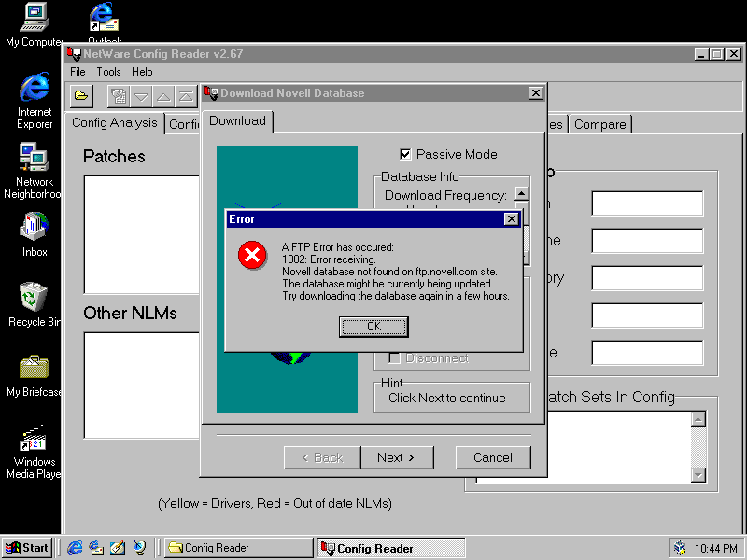Click the first config info input field
747x560 pixels.
647,203
